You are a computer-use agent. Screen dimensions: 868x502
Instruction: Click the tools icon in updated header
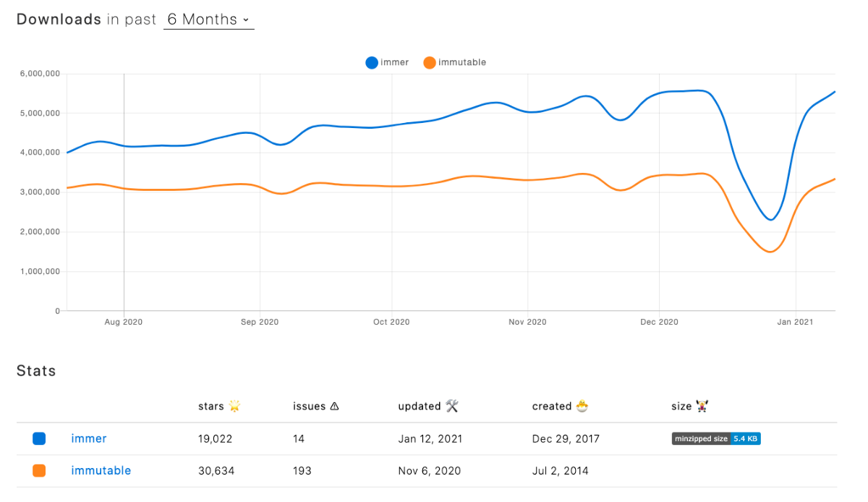click(x=452, y=407)
